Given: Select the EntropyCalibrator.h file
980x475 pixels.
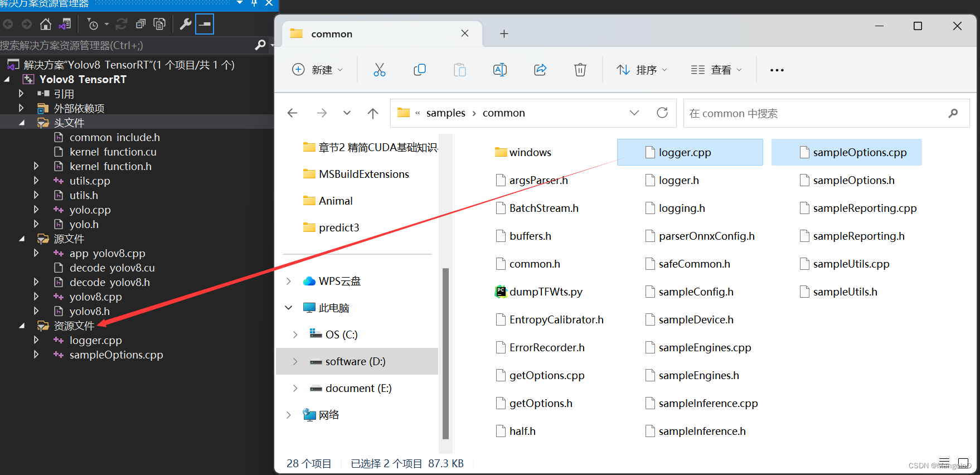Looking at the screenshot, I should (x=550, y=319).
